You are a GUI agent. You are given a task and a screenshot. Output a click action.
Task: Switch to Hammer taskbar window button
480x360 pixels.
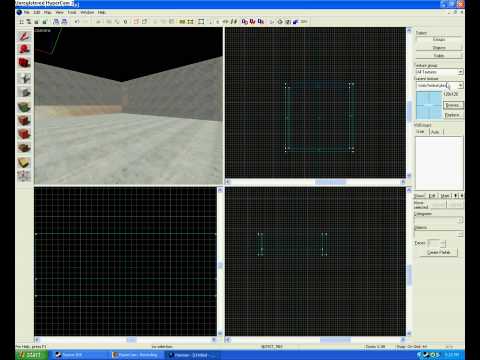pos(191,355)
